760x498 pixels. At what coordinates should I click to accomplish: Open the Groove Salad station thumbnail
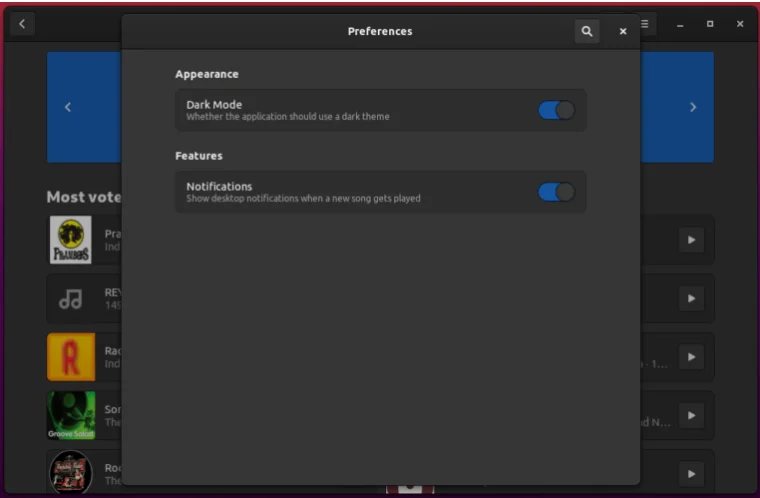(x=71, y=415)
